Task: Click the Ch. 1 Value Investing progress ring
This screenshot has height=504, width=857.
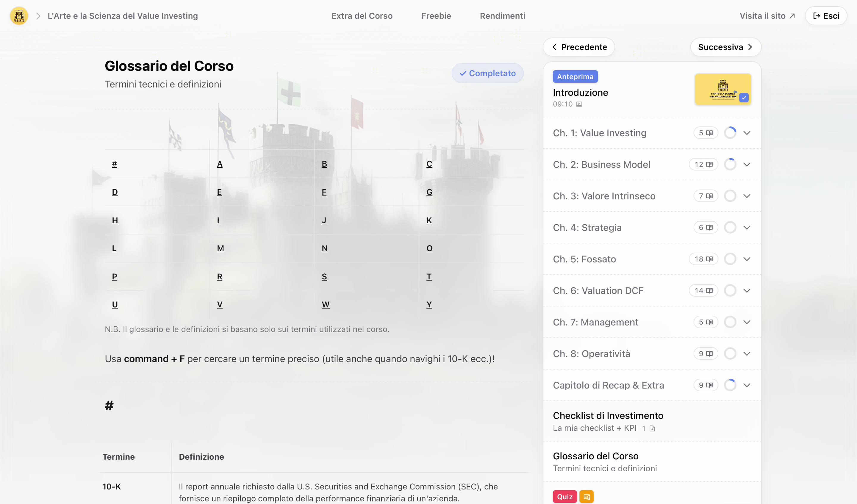Action: pos(730,133)
